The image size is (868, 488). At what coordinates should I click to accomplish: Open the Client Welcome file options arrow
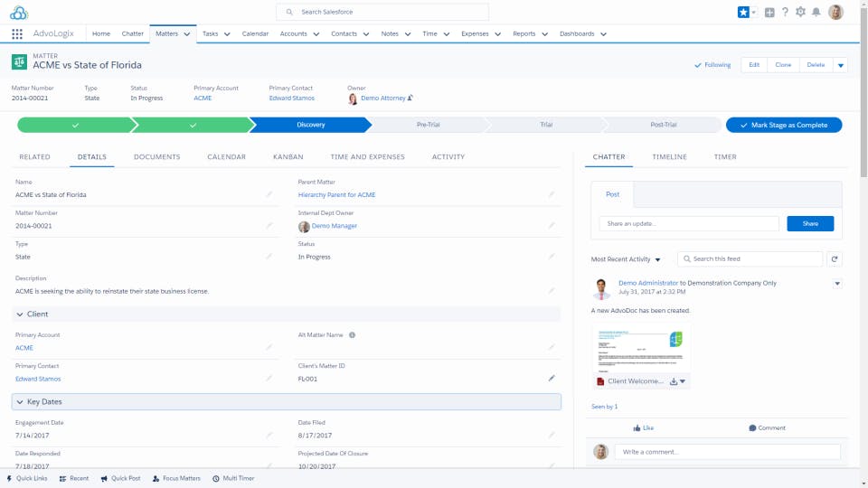(x=683, y=381)
